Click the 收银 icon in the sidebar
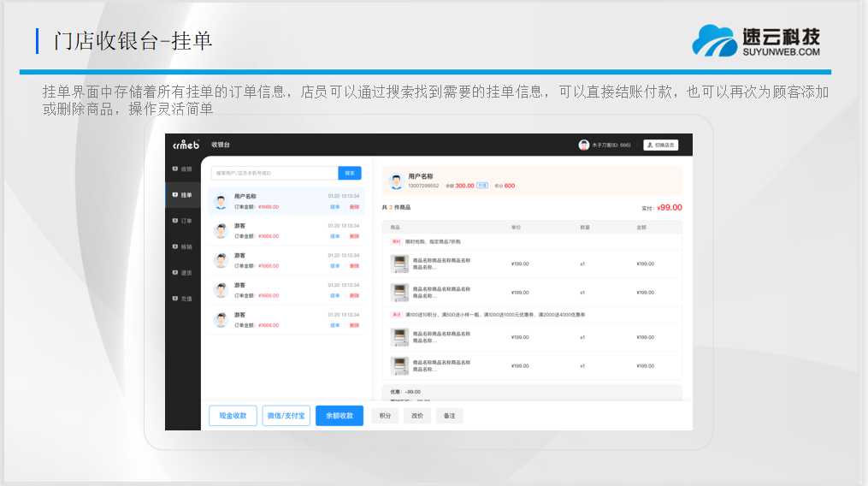The height and width of the screenshot is (486, 868). (175, 169)
